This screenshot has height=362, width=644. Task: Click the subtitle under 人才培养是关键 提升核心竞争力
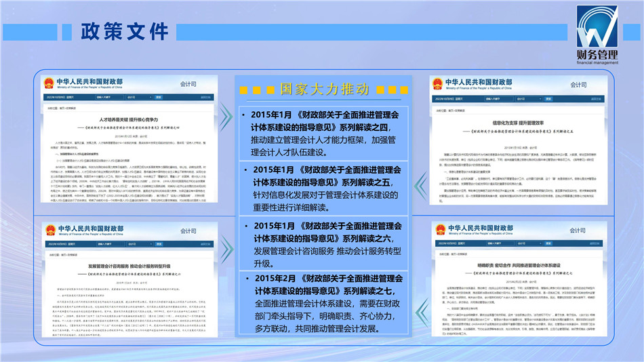(129, 128)
